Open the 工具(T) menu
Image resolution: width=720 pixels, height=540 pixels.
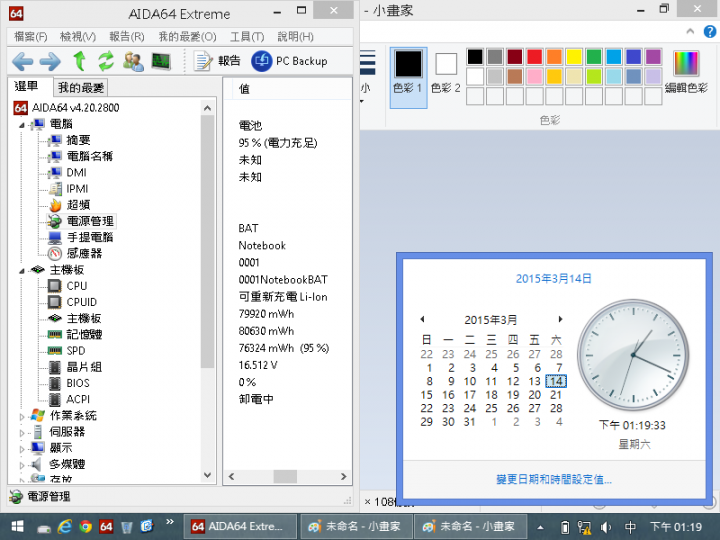pyautogui.click(x=247, y=37)
